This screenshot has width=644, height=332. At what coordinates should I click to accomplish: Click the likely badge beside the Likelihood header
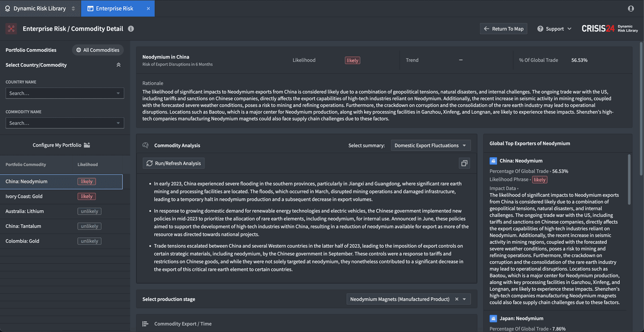click(x=352, y=60)
